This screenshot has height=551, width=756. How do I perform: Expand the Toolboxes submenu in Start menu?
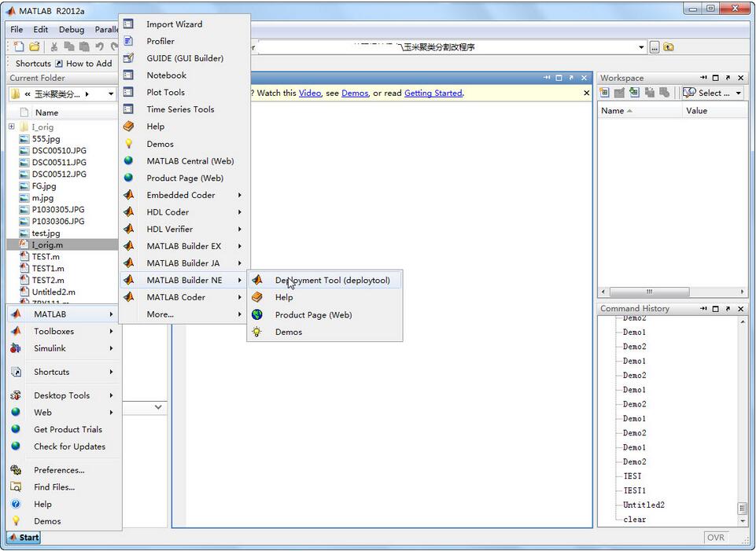pyautogui.click(x=111, y=332)
